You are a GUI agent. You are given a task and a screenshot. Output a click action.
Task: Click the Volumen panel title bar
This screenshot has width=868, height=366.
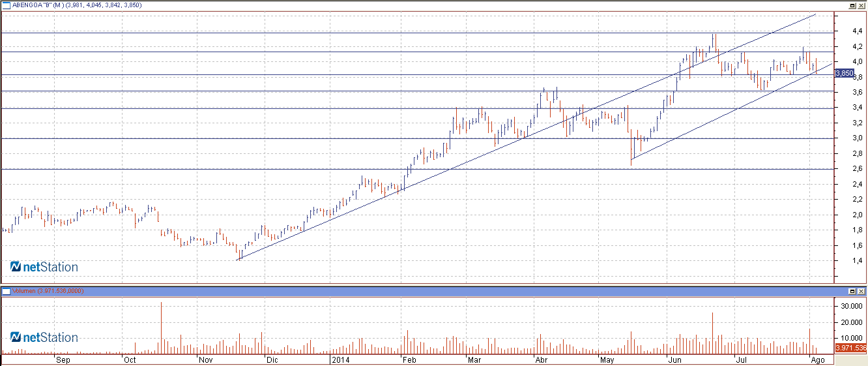tap(433, 290)
